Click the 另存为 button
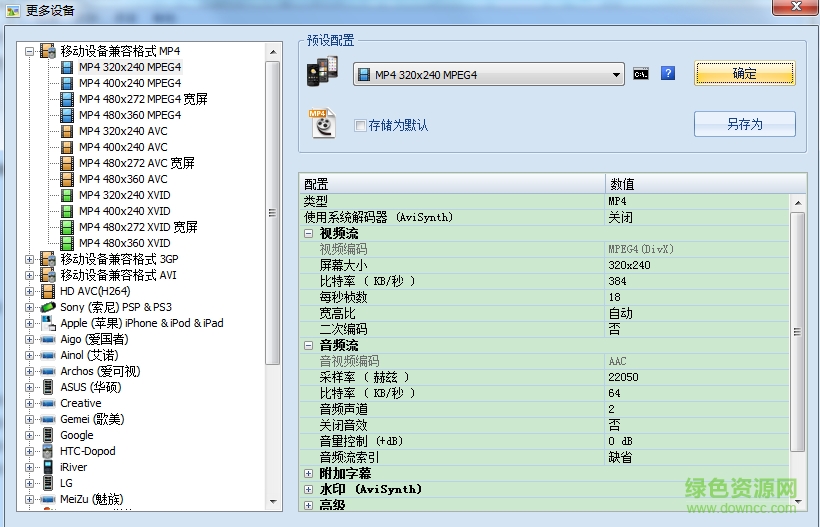This screenshot has height=527, width=820. tap(745, 124)
